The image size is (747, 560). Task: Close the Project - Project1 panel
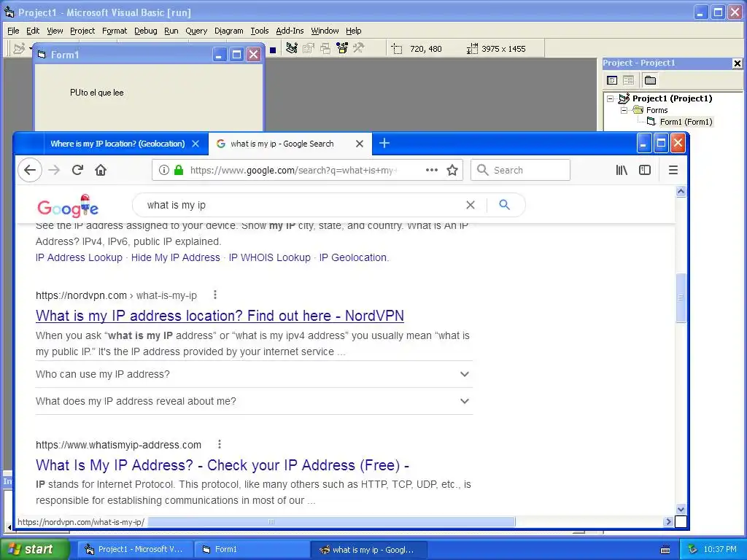[x=737, y=63]
